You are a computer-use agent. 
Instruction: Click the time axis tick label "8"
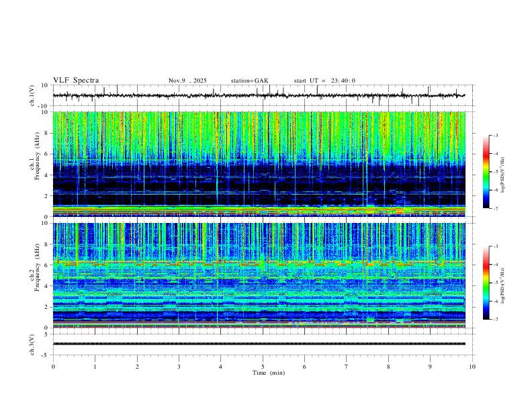coord(388,367)
